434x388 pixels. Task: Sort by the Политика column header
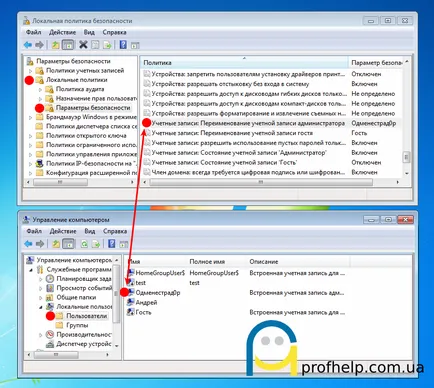click(x=244, y=63)
